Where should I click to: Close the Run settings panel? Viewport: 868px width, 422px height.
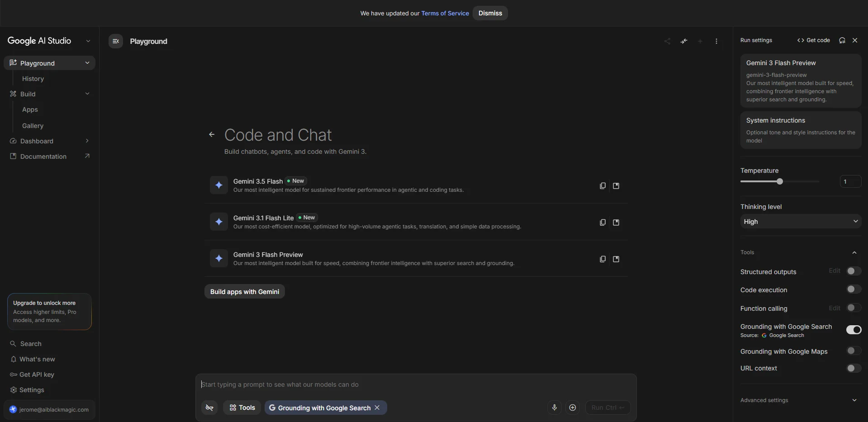855,40
